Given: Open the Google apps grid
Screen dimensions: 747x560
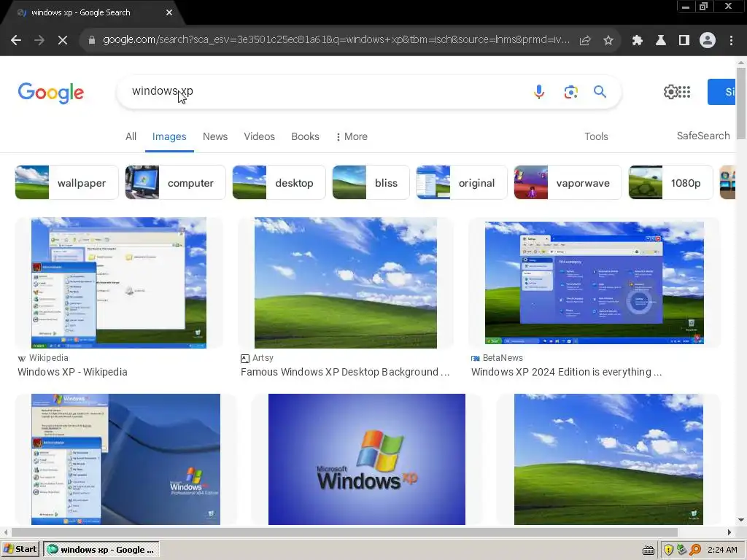Looking at the screenshot, I should 684,91.
